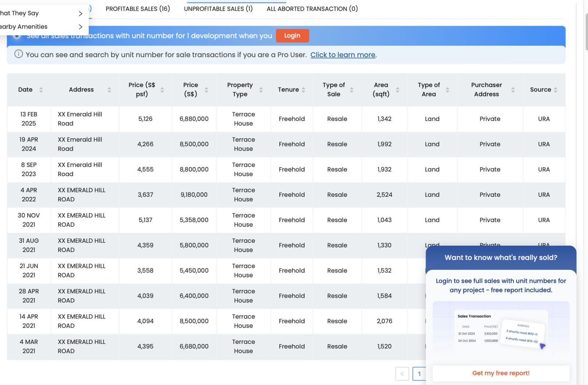588x385 pixels.
Task: Sort by Source column arrows
Action: click(x=555, y=90)
